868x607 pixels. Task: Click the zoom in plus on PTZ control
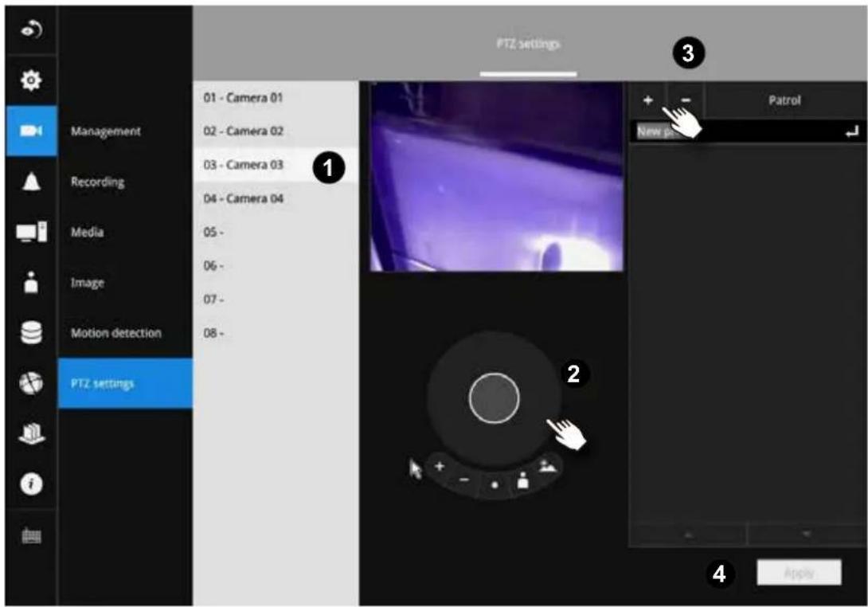[x=439, y=466]
